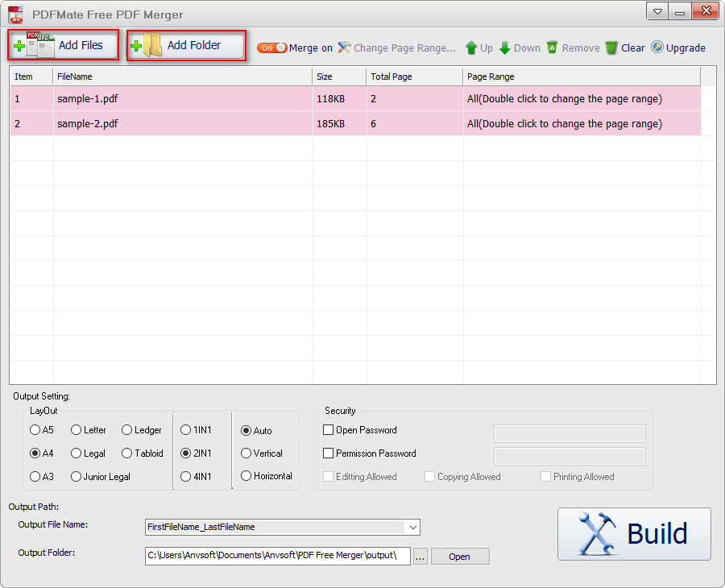Open Change Page Range tool
725x588 pixels.
pos(396,48)
